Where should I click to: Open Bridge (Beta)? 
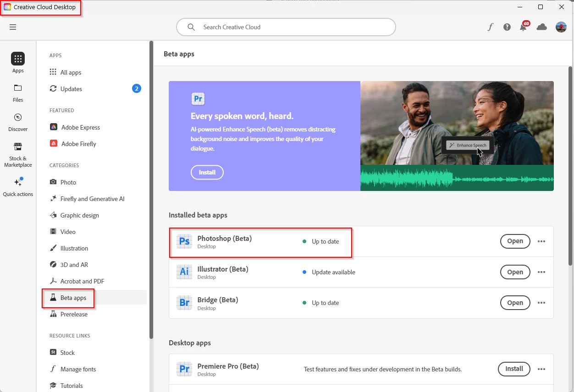coord(515,303)
